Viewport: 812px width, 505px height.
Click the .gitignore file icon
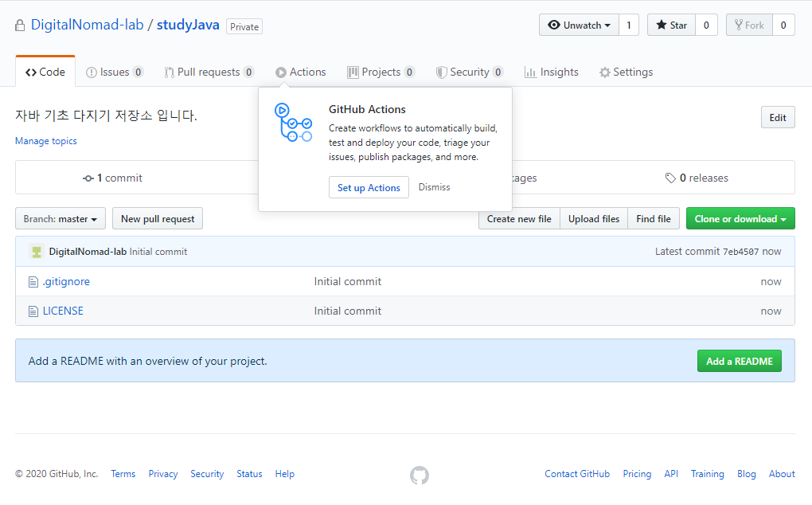pyautogui.click(x=33, y=282)
